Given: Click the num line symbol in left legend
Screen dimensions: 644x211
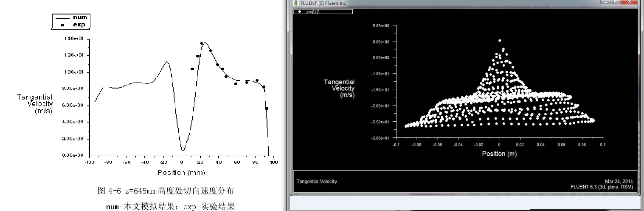Looking at the screenshot, I should click(63, 18).
